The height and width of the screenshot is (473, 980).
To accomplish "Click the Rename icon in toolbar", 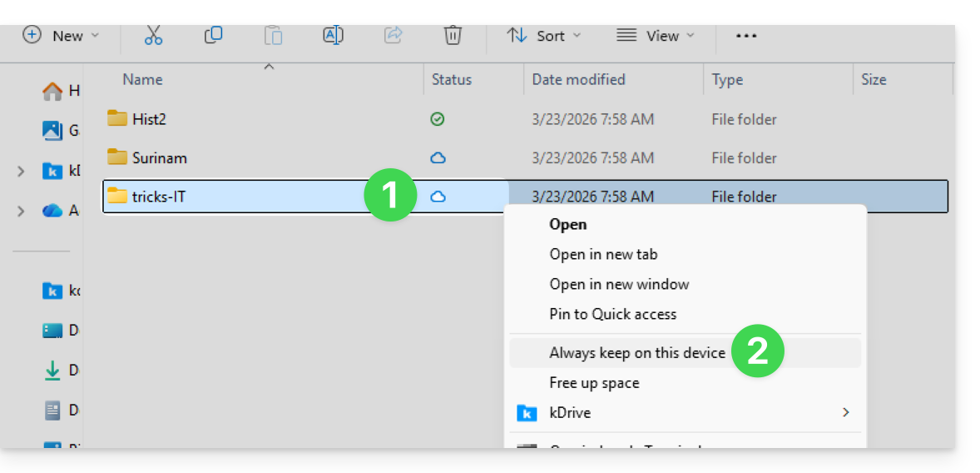I will (333, 35).
